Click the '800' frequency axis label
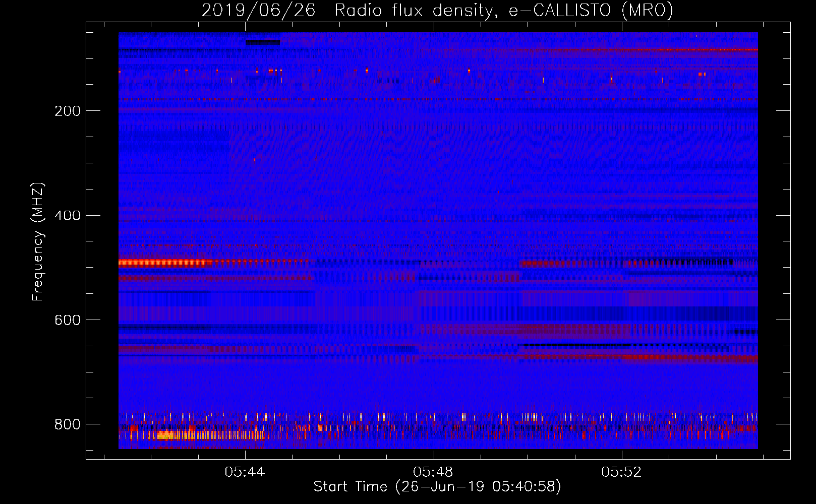The height and width of the screenshot is (504, 816). (x=68, y=424)
